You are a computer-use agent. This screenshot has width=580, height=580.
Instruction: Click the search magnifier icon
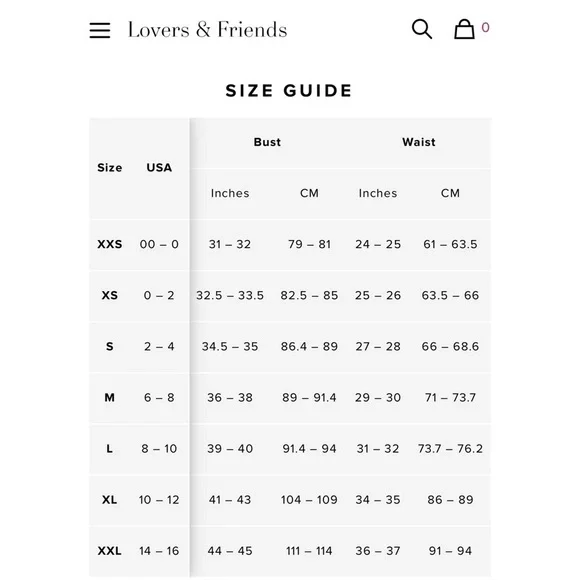422,29
